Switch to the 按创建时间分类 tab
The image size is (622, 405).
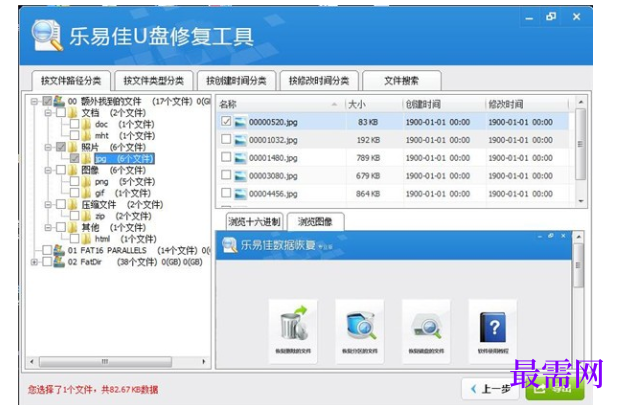pyautogui.click(x=236, y=81)
